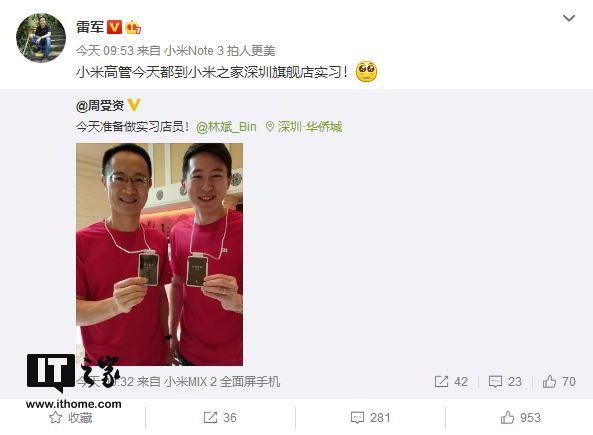Open the 小米Note 3 拍人更美 source link
Image resolution: width=593 pixels, height=435 pixels.
click(x=220, y=51)
